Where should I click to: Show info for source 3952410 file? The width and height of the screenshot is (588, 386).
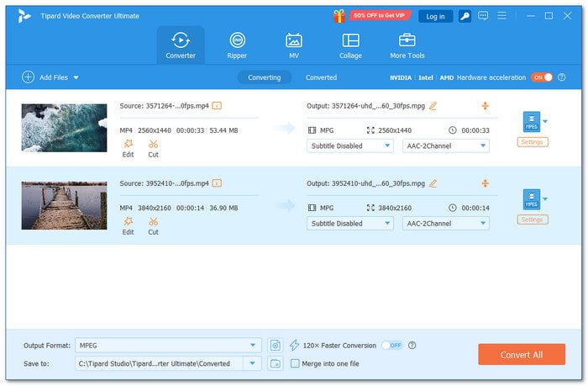(217, 183)
